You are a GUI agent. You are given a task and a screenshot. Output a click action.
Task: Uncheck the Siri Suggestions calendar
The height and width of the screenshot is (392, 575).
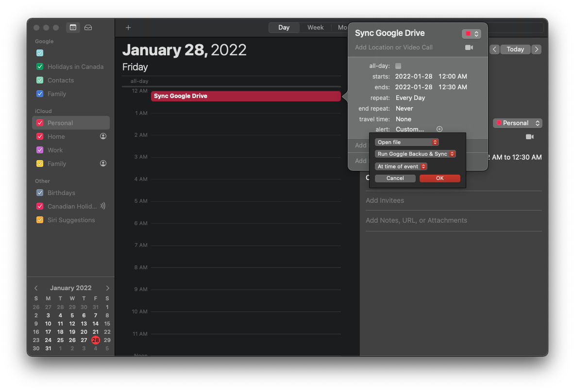(40, 220)
